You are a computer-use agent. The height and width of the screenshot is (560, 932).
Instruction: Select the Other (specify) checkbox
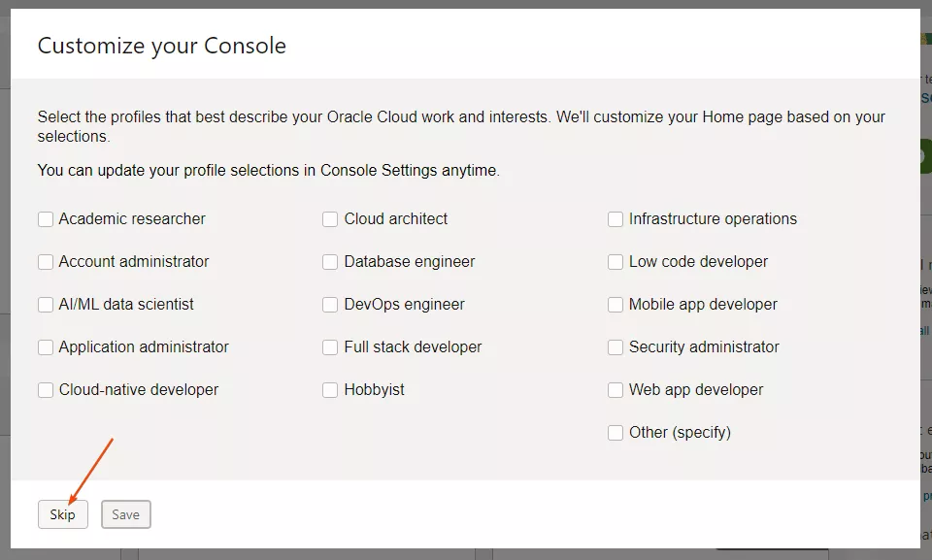(x=616, y=433)
